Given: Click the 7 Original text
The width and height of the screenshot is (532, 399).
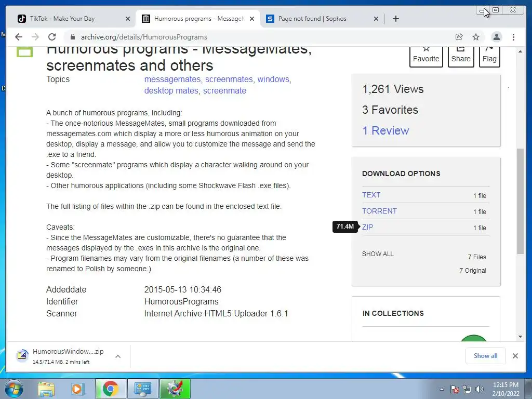Looking at the screenshot, I should 473,270.
